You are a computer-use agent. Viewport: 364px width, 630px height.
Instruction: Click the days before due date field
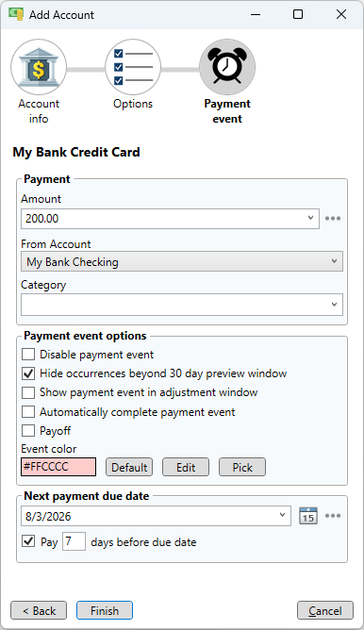tap(74, 541)
